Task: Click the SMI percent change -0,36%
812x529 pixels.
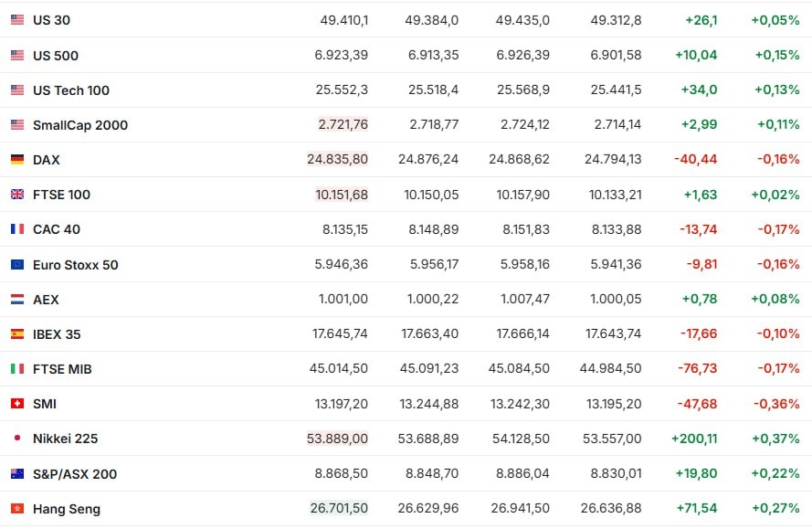Action: pos(776,404)
